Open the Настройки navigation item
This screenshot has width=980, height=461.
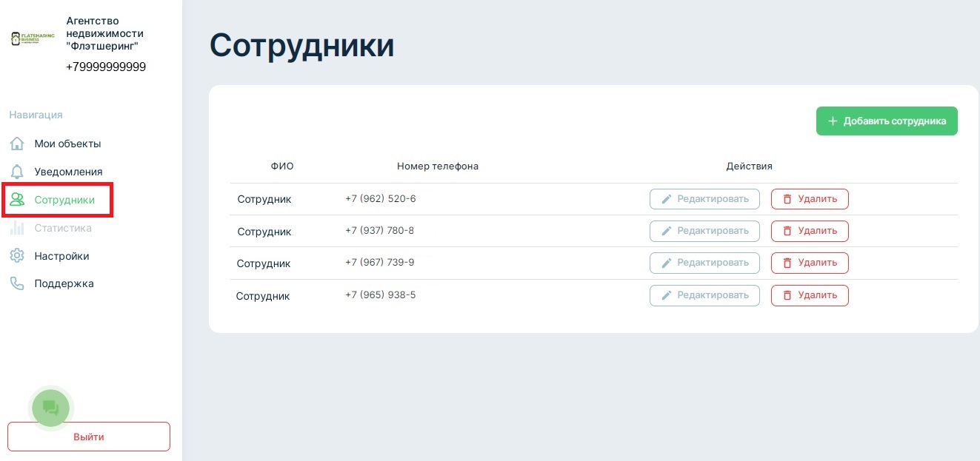pos(61,256)
